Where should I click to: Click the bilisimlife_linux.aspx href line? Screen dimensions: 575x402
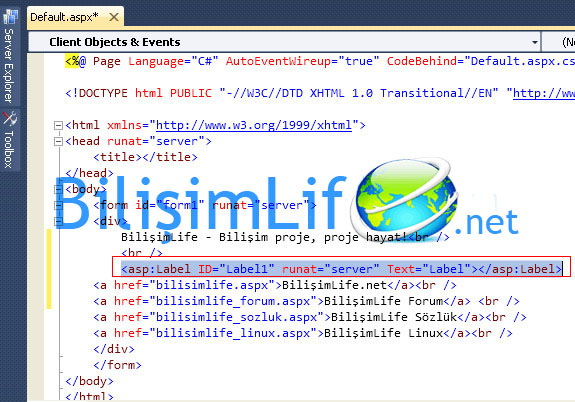click(303, 333)
